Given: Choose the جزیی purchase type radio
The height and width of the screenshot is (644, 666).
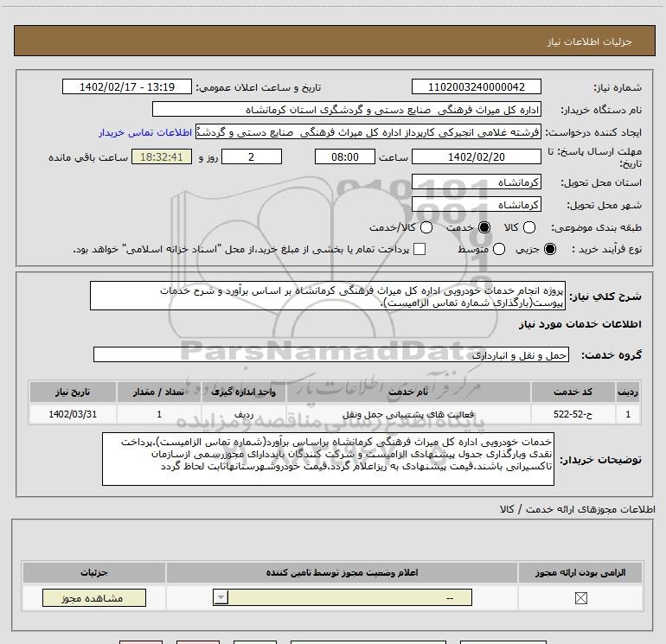Looking at the screenshot, I should 549,249.
